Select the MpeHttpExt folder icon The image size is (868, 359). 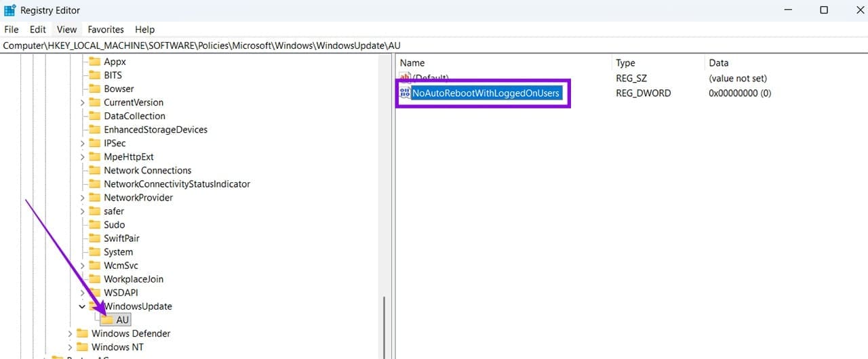[94, 156]
